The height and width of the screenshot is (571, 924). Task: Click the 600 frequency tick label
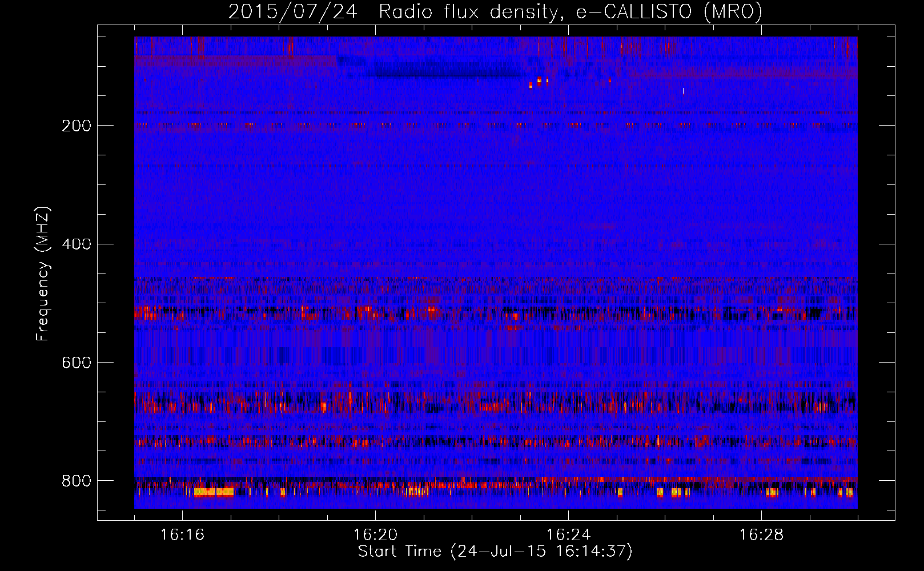(77, 363)
